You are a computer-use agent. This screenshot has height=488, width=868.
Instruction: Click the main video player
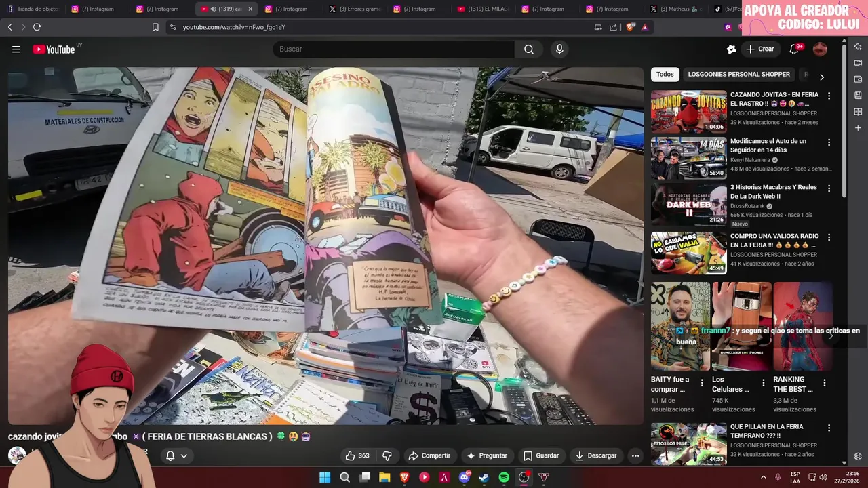tap(325, 245)
